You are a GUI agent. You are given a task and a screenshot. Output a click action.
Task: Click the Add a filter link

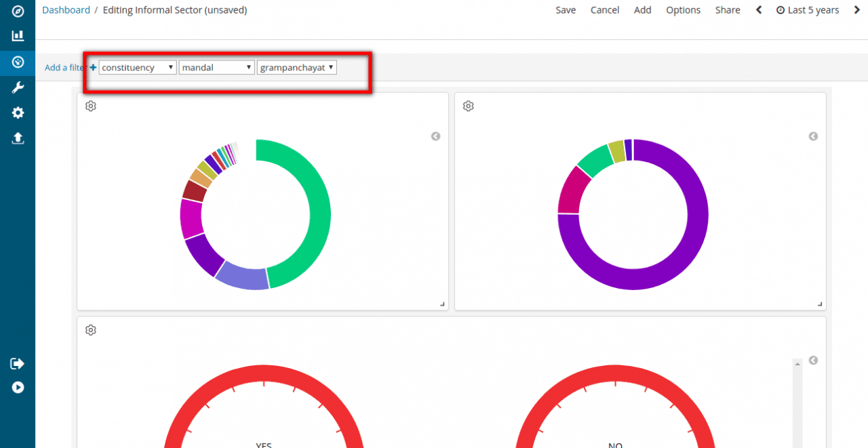(x=64, y=68)
